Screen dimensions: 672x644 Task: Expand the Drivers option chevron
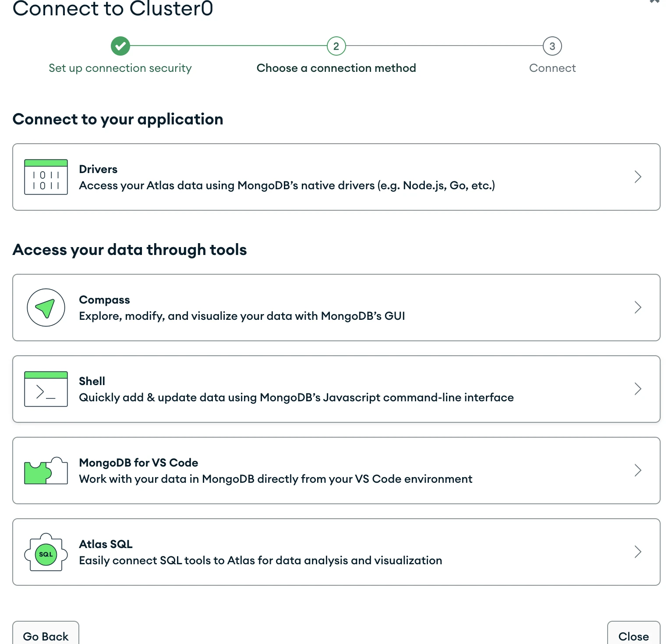tap(638, 177)
